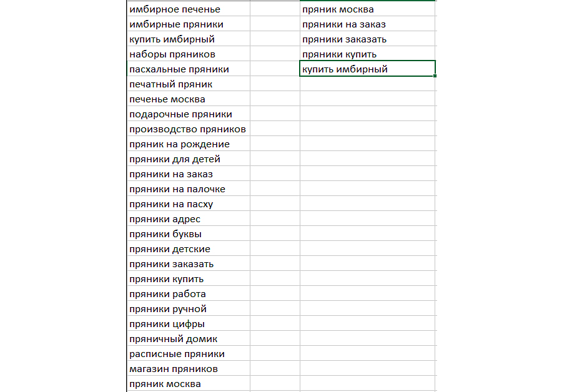
Task: Click the 'расписные пряники' cell
Action: pos(177,354)
